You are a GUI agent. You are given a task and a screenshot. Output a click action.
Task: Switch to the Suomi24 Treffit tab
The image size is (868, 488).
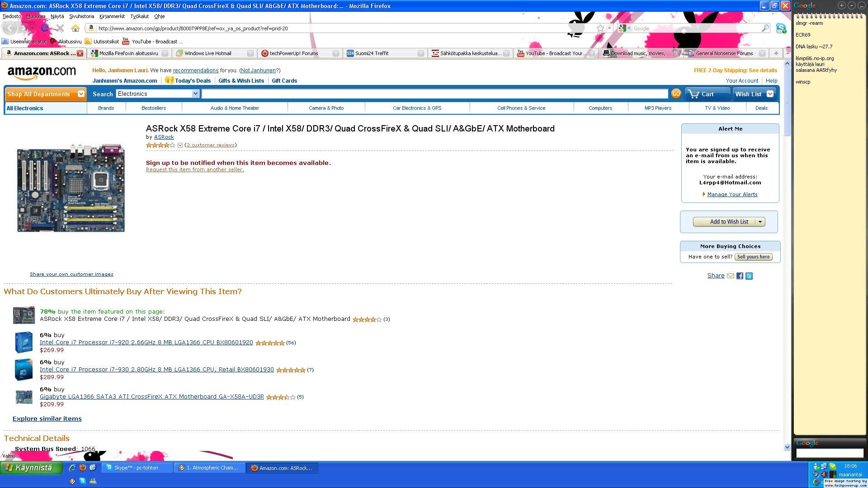click(x=385, y=53)
